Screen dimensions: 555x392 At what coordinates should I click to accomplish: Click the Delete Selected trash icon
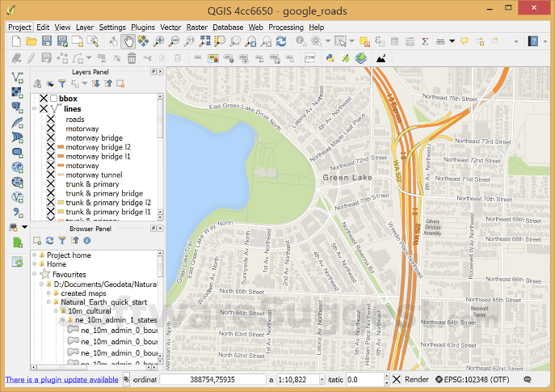[130, 58]
